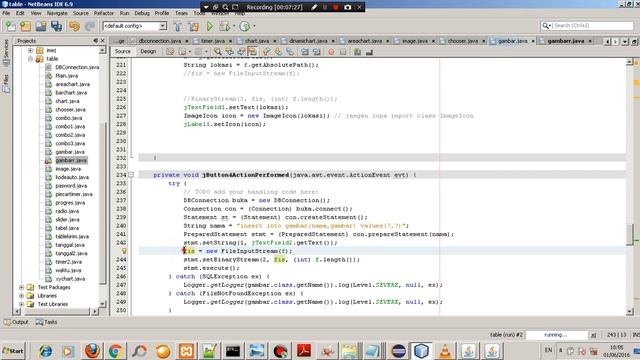This screenshot has height=360, width=640.
Task: Click the Clean and Build Project icon
Action: (193, 26)
